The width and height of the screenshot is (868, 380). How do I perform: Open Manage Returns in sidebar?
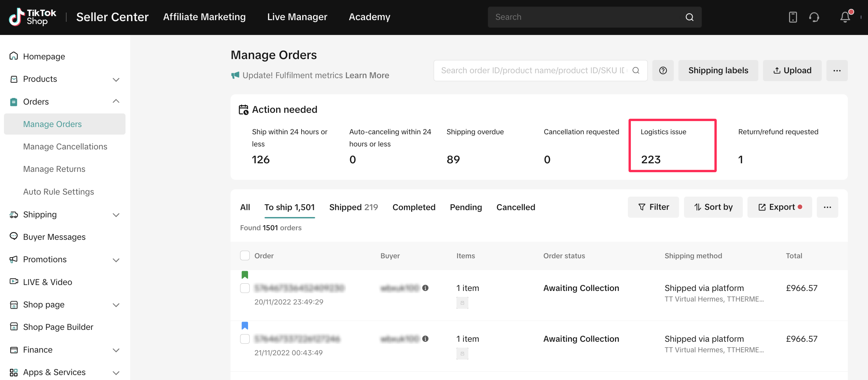click(x=54, y=169)
